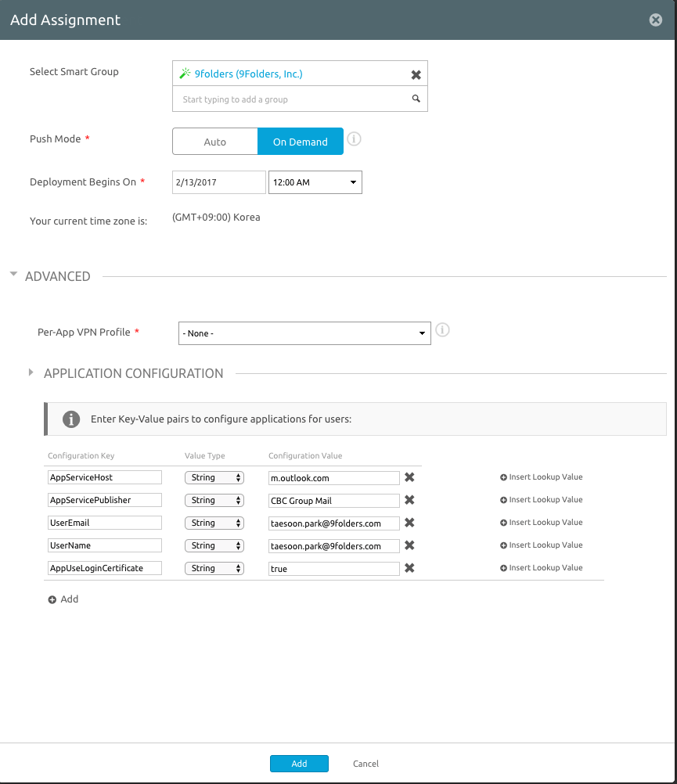Switch Push Mode to Auto
The image size is (677, 784).
215,142
